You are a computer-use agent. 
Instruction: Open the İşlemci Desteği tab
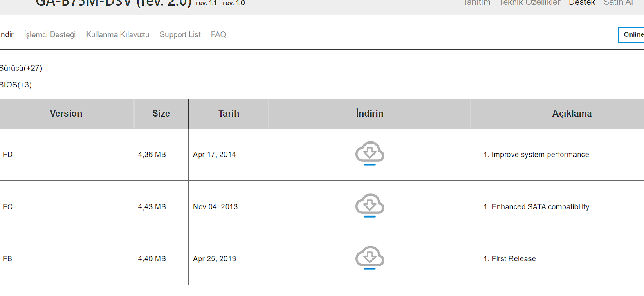50,35
